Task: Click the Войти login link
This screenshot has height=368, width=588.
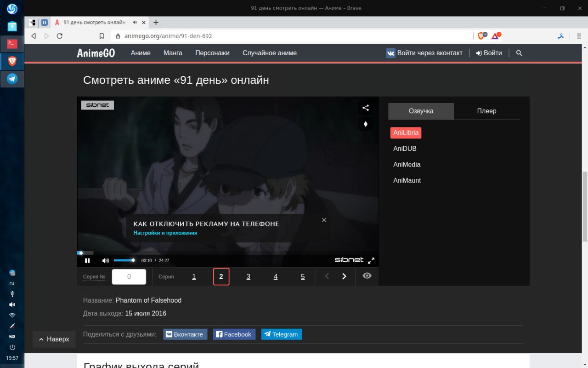Action: coord(489,53)
